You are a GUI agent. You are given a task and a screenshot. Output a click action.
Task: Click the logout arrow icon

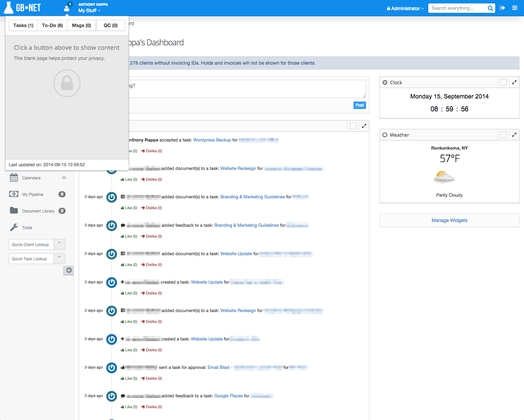coord(502,8)
